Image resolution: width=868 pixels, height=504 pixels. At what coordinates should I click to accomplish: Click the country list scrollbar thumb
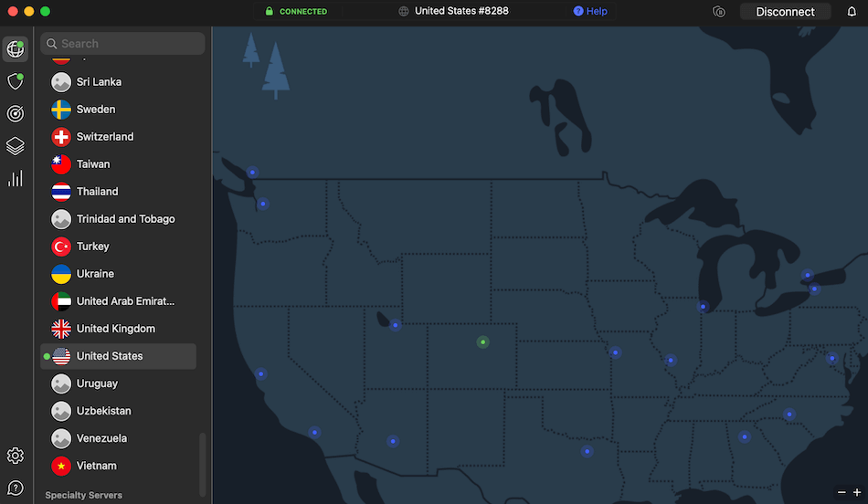pyautogui.click(x=203, y=465)
